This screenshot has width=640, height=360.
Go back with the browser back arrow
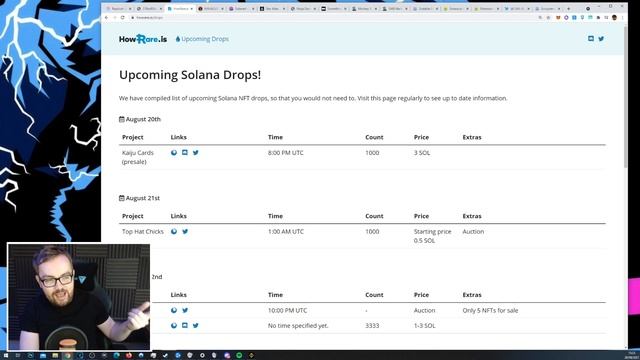pyautogui.click(x=107, y=18)
